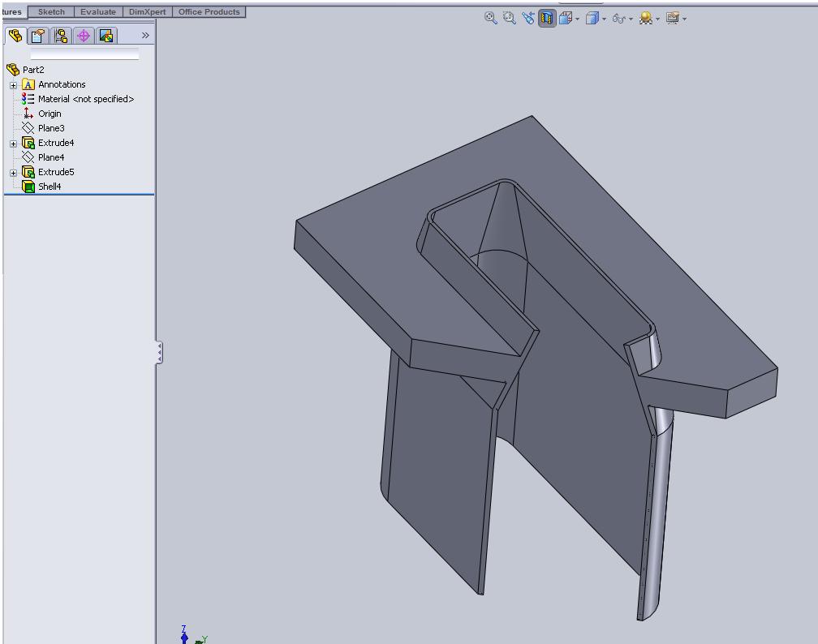Expand the Extrude5 feature
This screenshot has height=644, width=818.
(x=14, y=173)
